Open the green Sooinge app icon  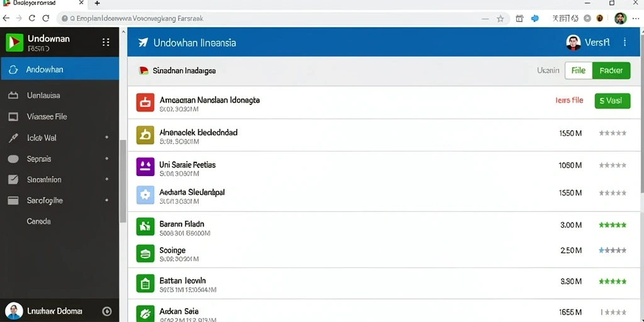tap(145, 253)
